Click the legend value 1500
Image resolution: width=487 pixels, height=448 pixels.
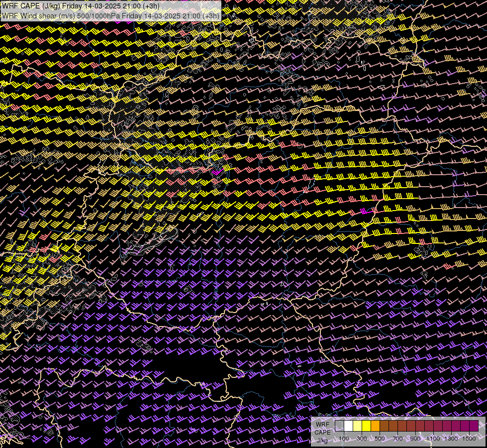tap(469, 439)
